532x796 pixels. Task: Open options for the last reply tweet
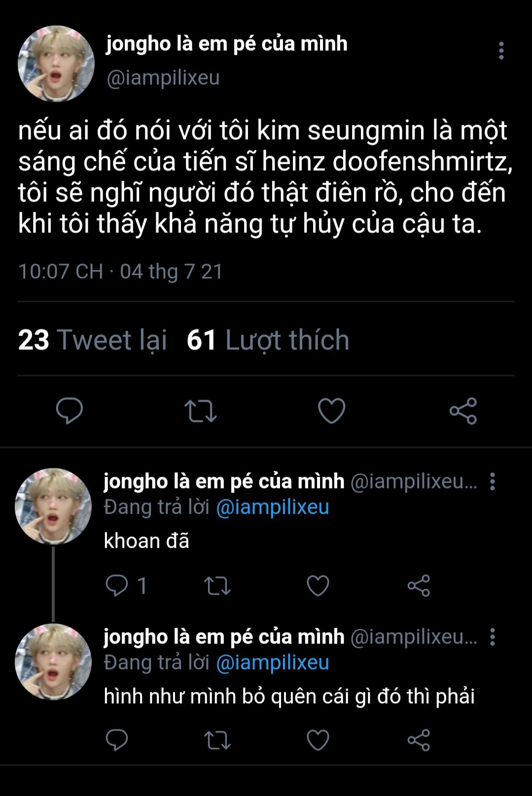(x=492, y=637)
